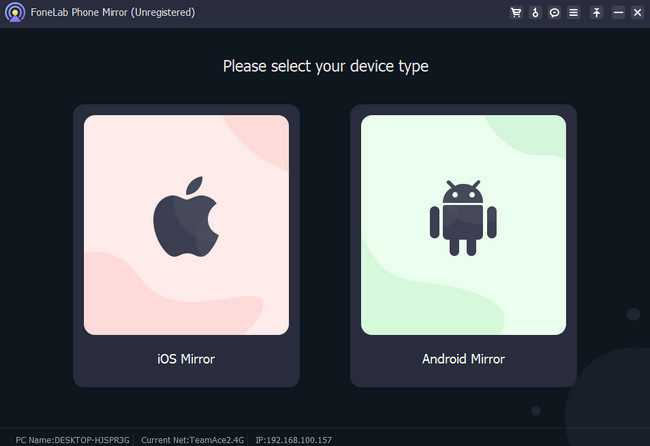The image size is (650, 446).
Task: Open the register key icon
Action: 535,13
